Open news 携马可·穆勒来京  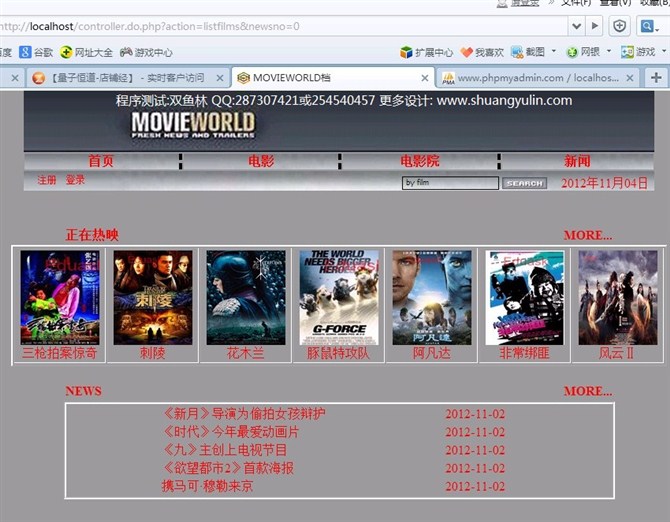point(207,486)
